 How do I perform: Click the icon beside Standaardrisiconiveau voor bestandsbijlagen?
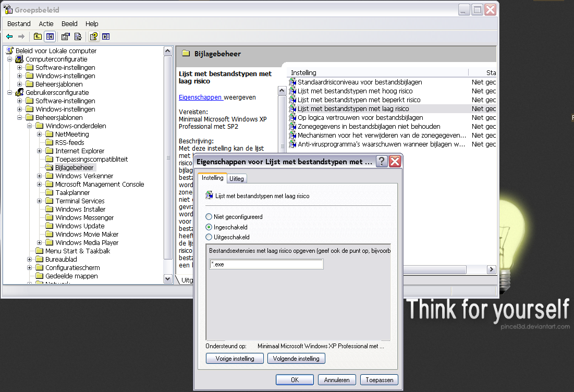click(292, 82)
